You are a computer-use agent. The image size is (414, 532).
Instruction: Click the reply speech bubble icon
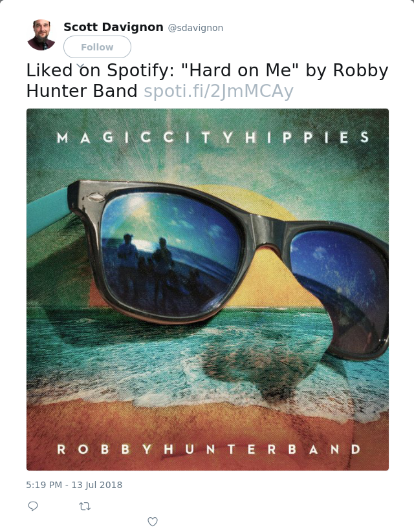click(x=33, y=506)
